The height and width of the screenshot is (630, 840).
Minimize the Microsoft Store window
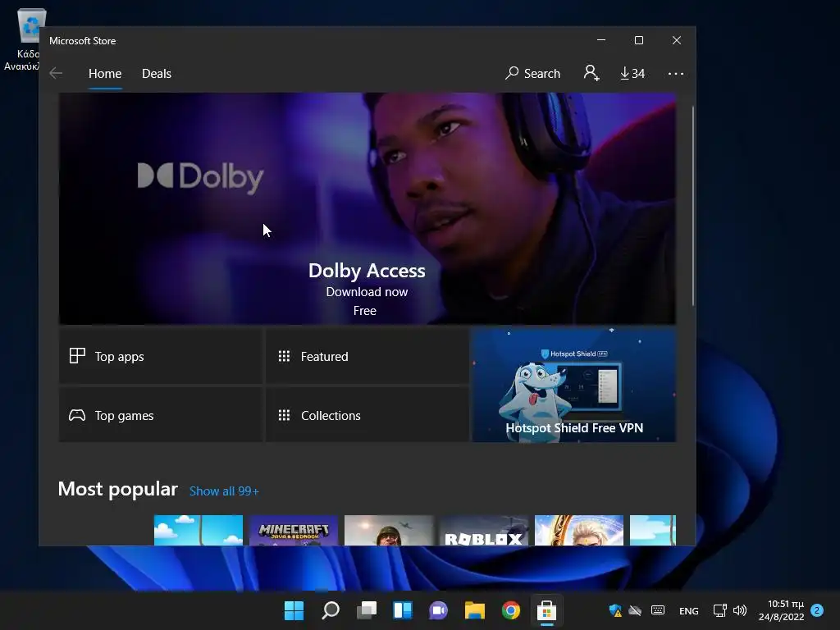click(x=601, y=40)
